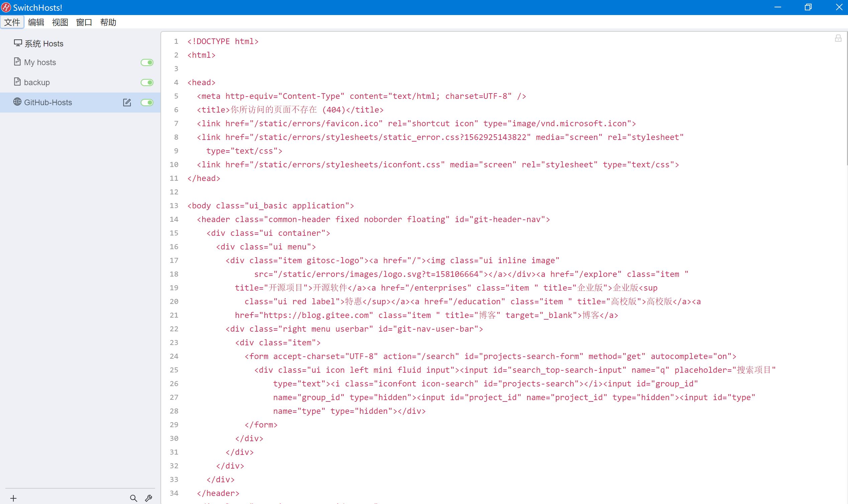Image resolution: width=848 pixels, height=504 pixels.
Task: Open the 视图 menu
Action: (x=59, y=22)
